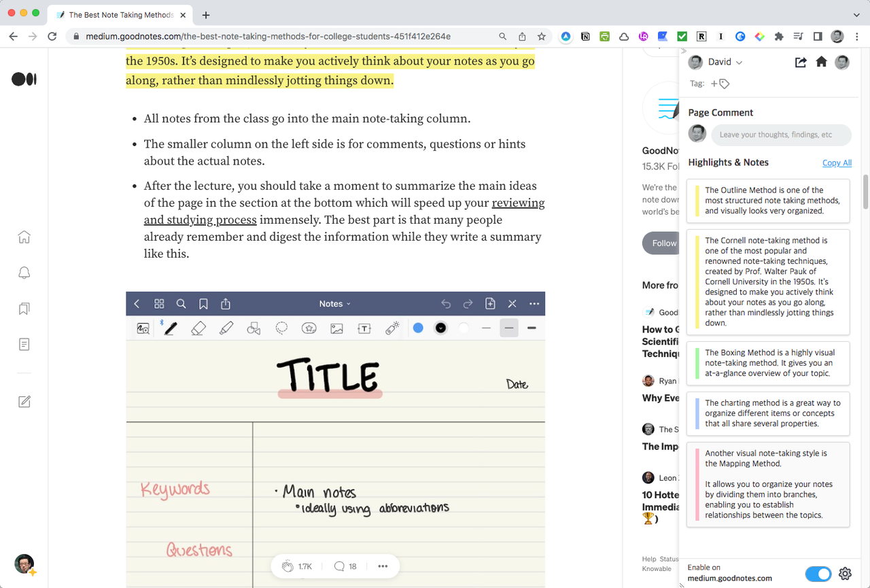
Task: Select the green Boxing Method highlight
Action: click(x=768, y=363)
